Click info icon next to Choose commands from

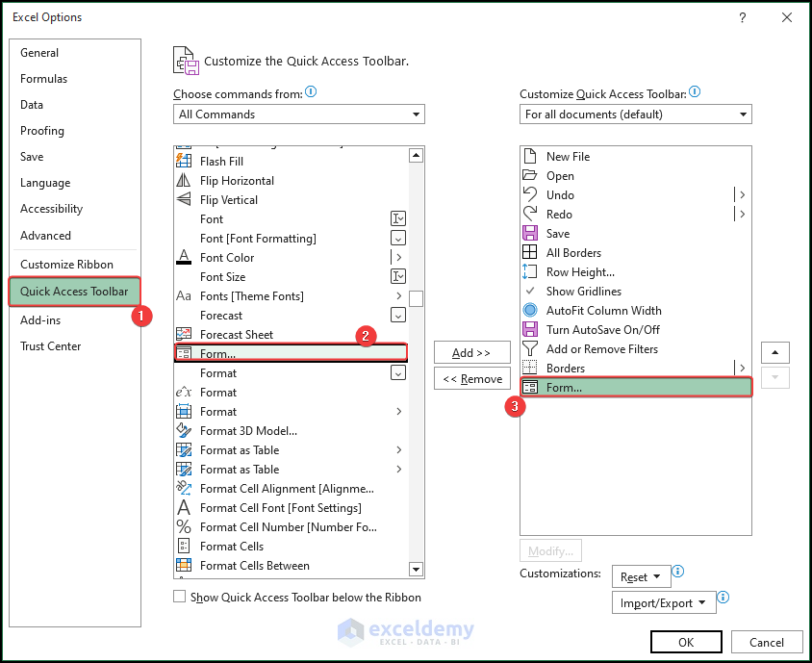tap(311, 91)
